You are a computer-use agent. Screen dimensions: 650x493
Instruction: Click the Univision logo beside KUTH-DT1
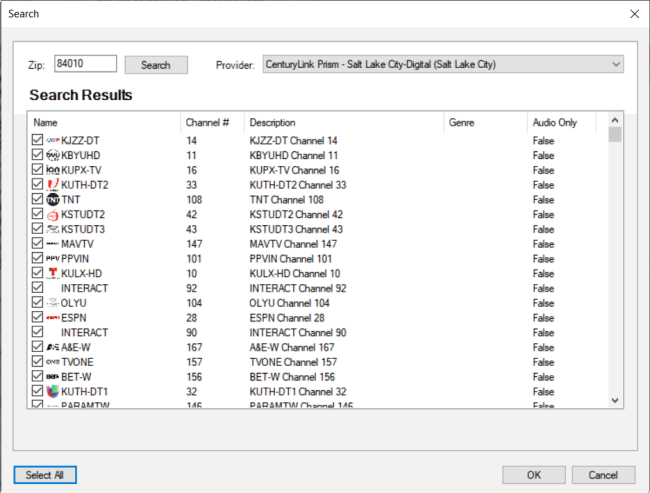(x=53, y=391)
